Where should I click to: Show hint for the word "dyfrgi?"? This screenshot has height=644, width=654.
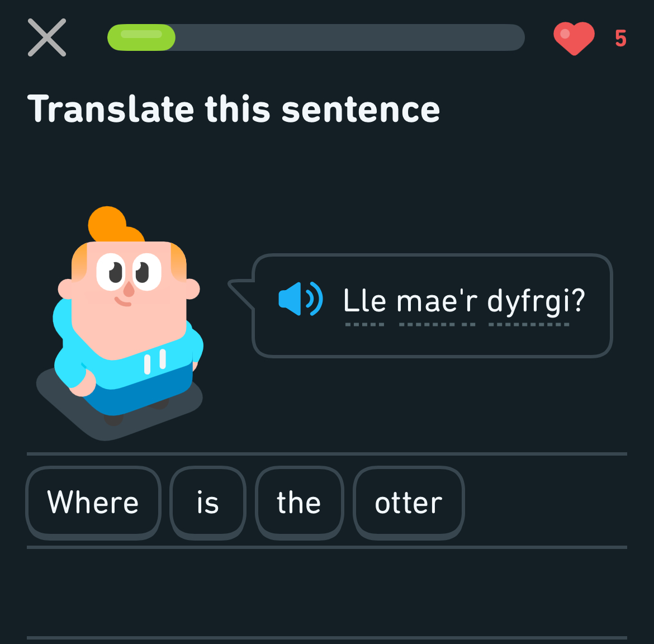(x=535, y=301)
